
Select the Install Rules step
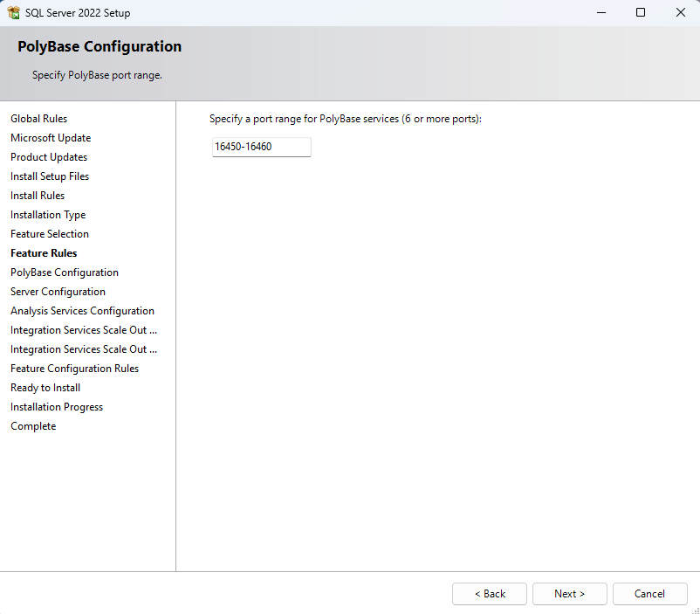point(38,196)
